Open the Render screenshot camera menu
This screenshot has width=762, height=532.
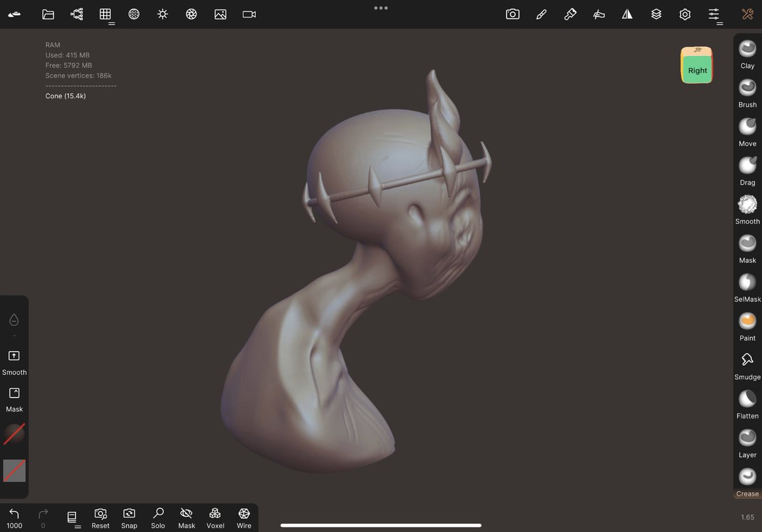pos(512,14)
